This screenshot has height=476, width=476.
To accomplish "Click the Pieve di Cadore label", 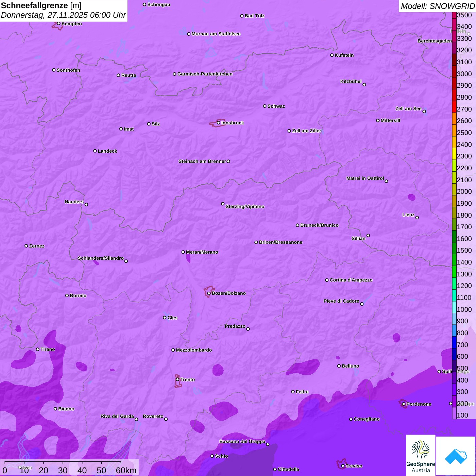I will click(x=341, y=301).
